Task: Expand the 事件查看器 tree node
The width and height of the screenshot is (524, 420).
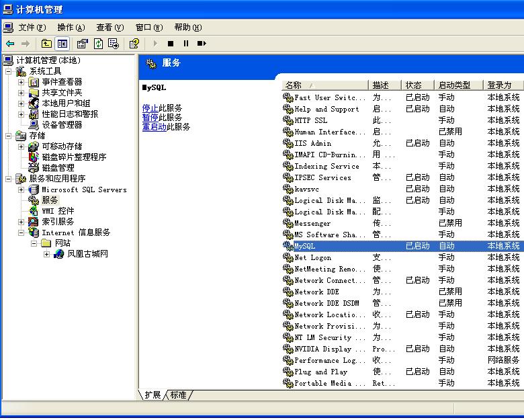Action: pyautogui.click(x=21, y=82)
